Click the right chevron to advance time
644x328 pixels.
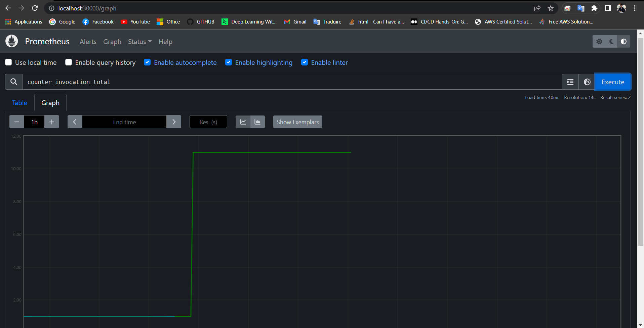point(174,122)
